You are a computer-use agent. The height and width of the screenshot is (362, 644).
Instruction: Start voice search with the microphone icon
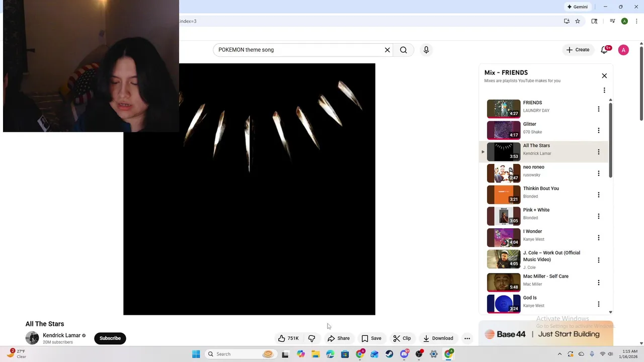point(426,50)
